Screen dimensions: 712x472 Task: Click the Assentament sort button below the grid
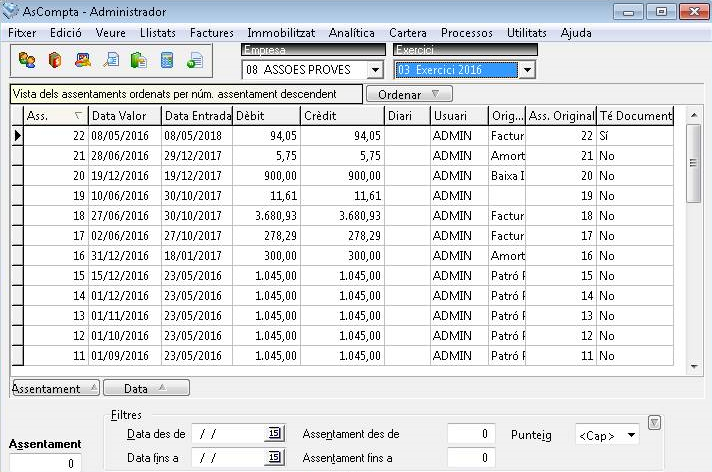coord(55,388)
